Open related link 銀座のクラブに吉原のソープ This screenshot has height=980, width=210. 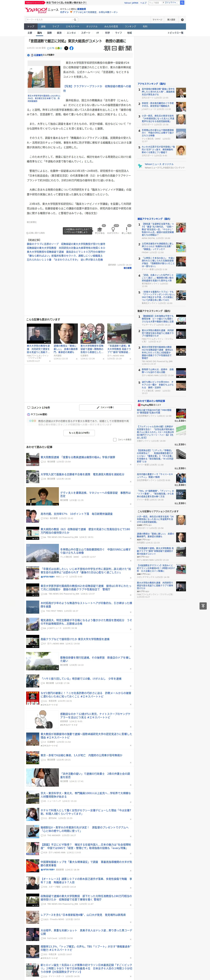(66, 244)
